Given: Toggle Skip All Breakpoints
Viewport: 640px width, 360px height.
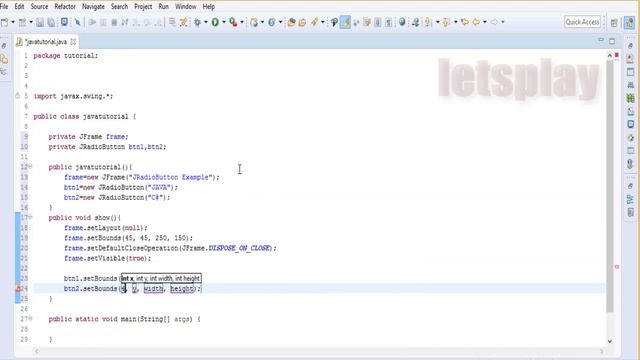Looking at the screenshot, I should (78, 22).
